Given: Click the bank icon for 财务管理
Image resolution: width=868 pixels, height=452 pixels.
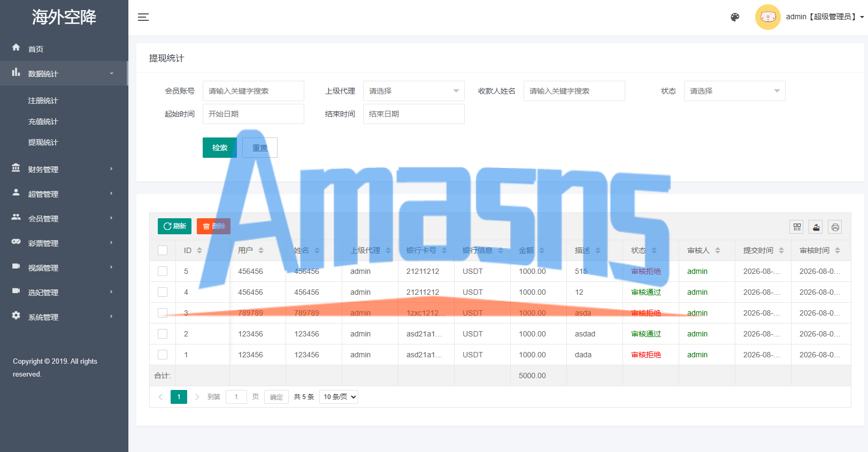Looking at the screenshot, I should 16,167.
